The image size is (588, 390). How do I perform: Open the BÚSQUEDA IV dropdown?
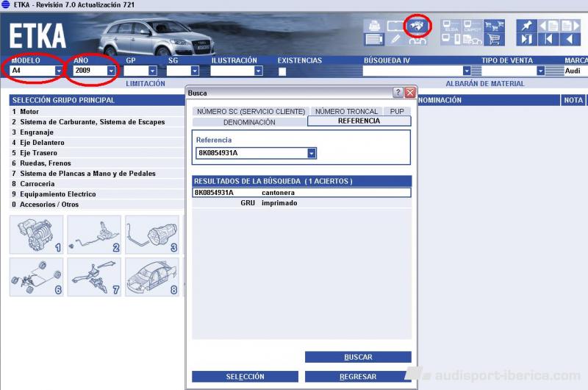[x=467, y=71]
